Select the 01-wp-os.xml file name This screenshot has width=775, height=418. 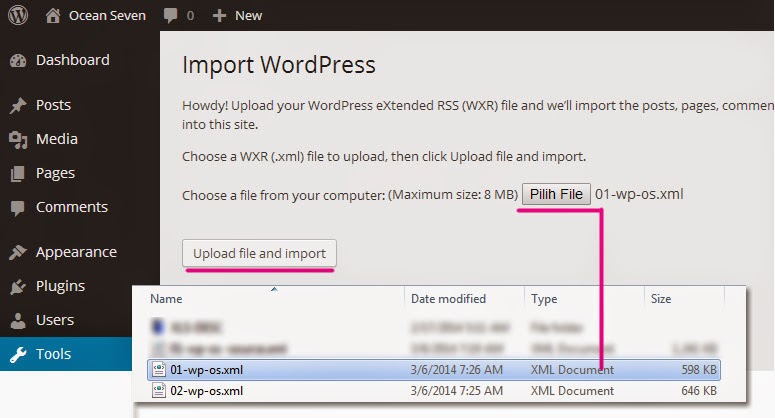(207, 370)
